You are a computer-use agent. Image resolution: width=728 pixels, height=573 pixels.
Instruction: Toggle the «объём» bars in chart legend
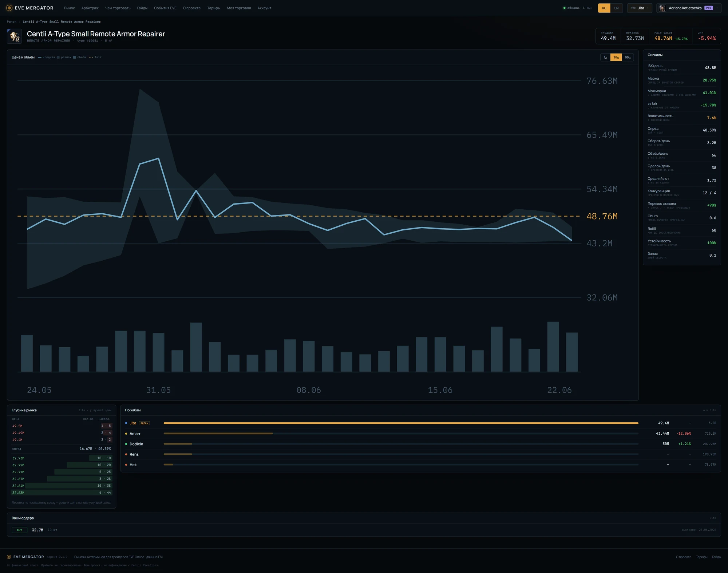tap(80, 58)
